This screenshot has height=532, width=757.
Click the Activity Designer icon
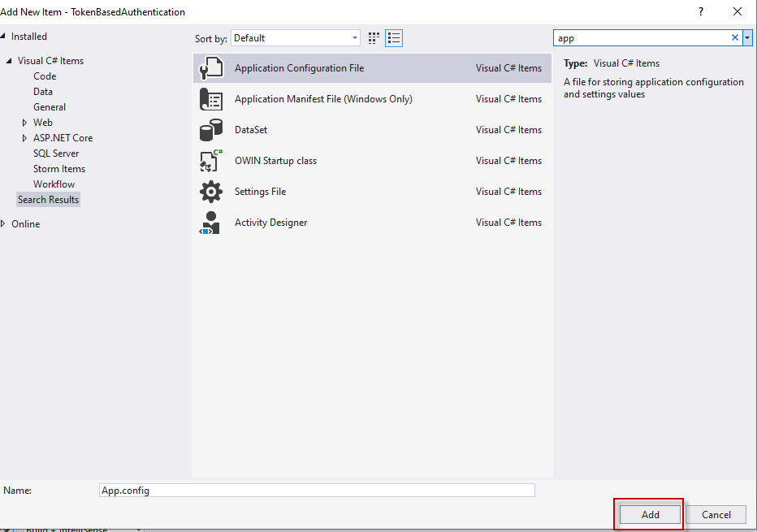coord(210,223)
